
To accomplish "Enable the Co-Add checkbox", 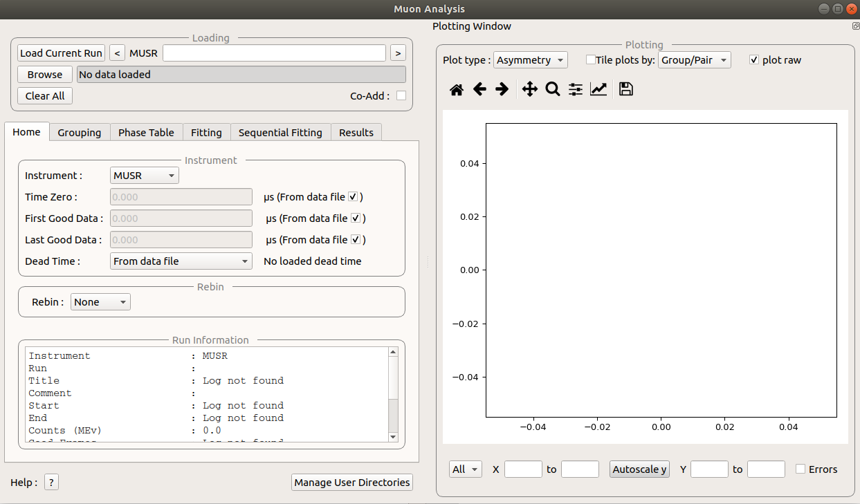I will coord(401,96).
